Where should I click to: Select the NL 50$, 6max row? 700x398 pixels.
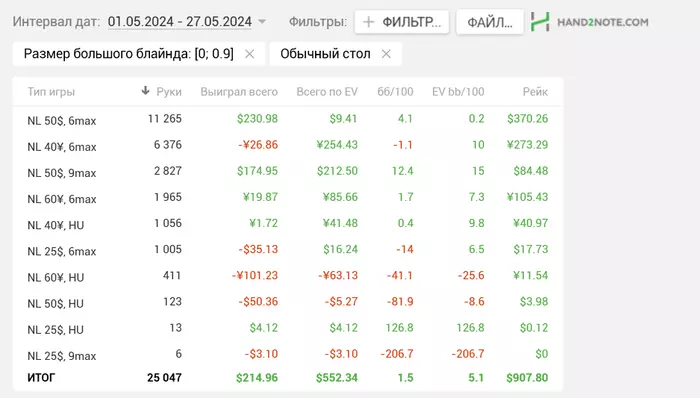[288, 119]
